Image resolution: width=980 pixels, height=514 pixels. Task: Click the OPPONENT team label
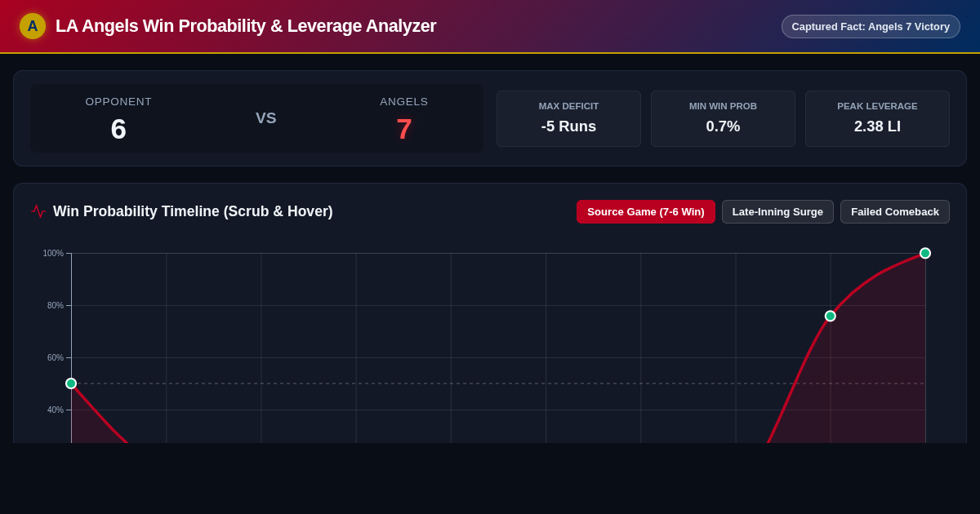click(118, 101)
